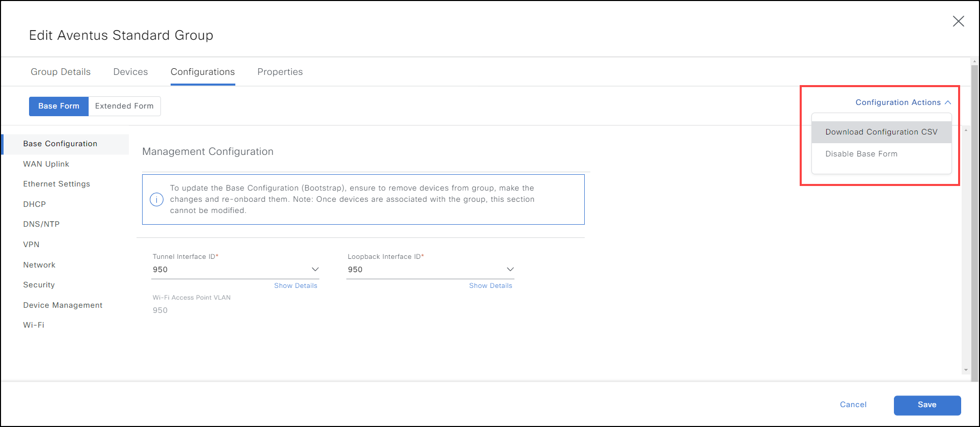
Task: Open the Wi-Fi section
Action: click(x=34, y=325)
